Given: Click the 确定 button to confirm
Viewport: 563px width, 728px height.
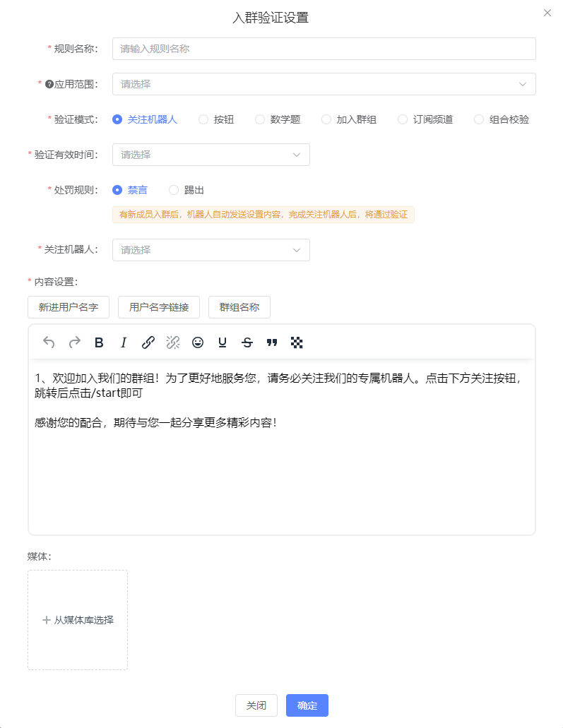Looking at the screenshot, I should tap(307, 705).
